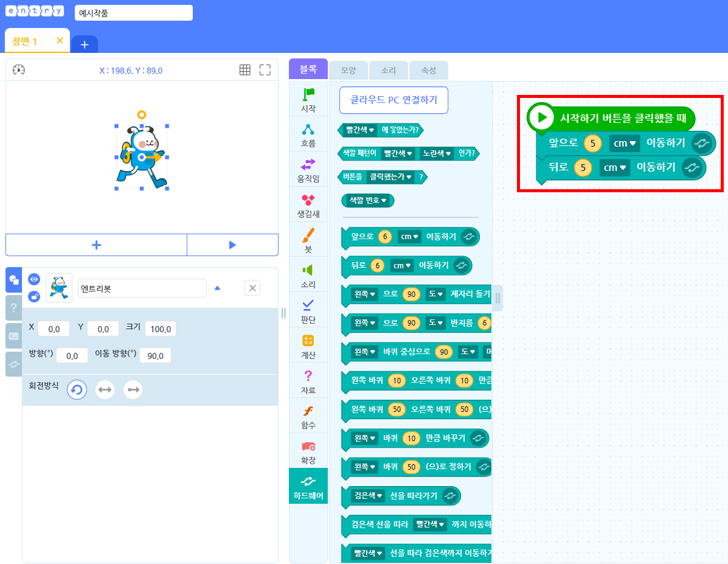Select the hardware side tab
This screenshot has height=564, width=728.
click(x=14, y=364)
